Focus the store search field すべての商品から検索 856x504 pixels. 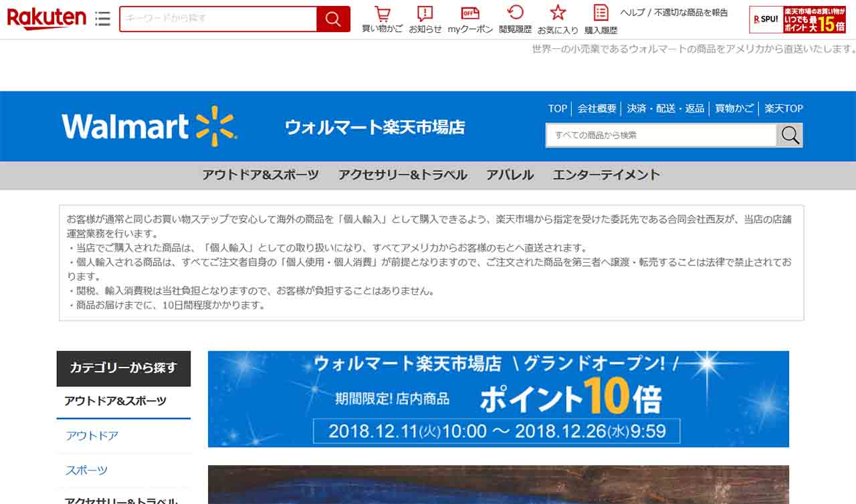661,135
